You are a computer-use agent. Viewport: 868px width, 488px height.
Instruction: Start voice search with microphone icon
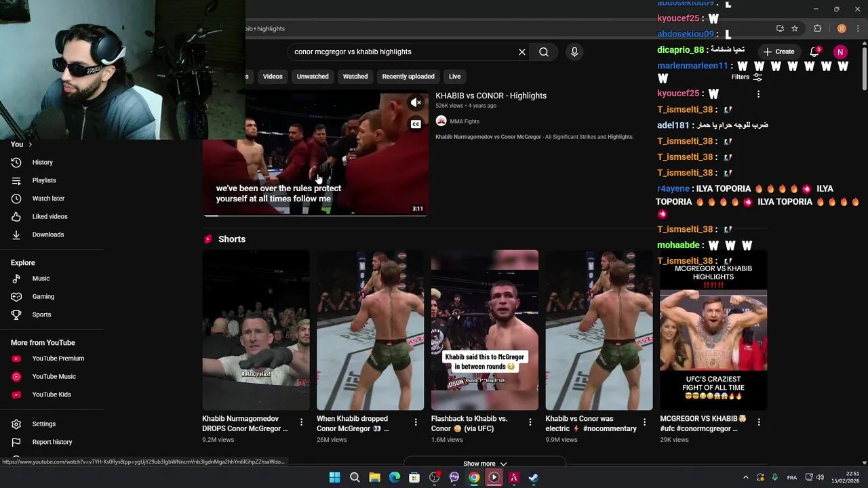click(574, 52)
